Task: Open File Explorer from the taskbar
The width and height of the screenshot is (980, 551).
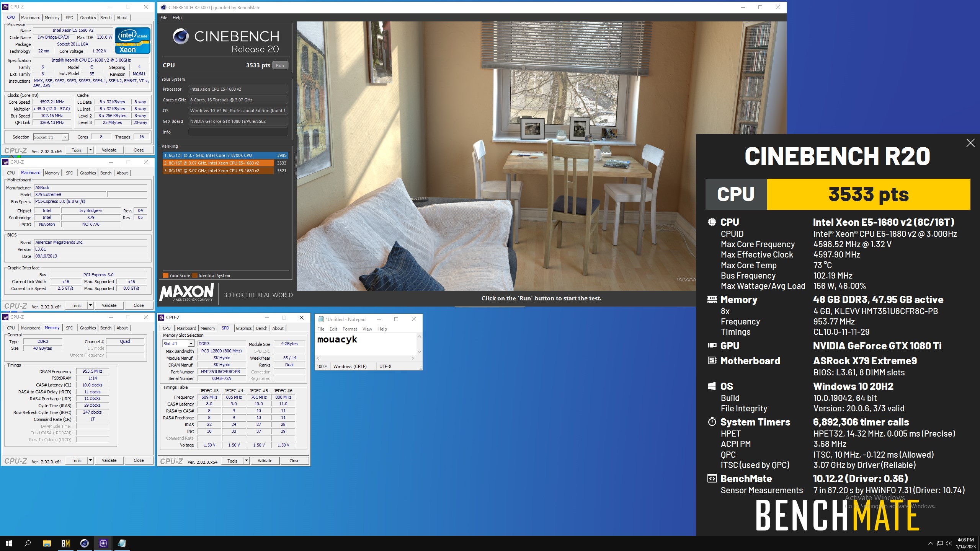Action: pyautogui.click(x=47, y=543)
